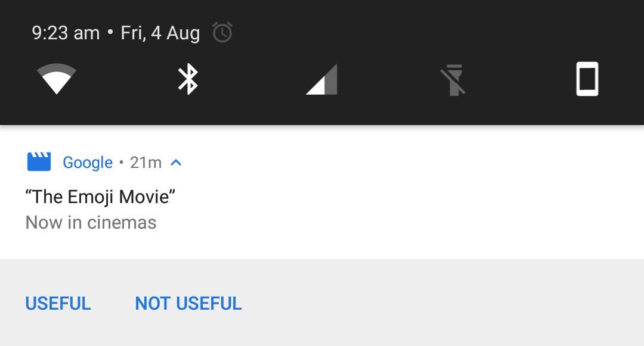This screenshot has width=644, height=346.
Task: Toggle Bluetooth in quick settings
Action: 188,79
